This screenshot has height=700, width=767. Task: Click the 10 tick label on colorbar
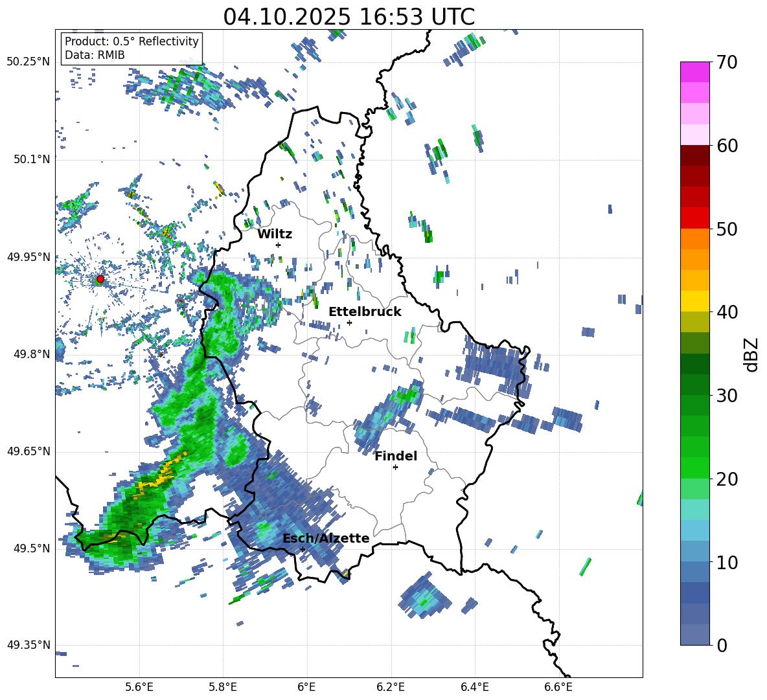point(726,563)
